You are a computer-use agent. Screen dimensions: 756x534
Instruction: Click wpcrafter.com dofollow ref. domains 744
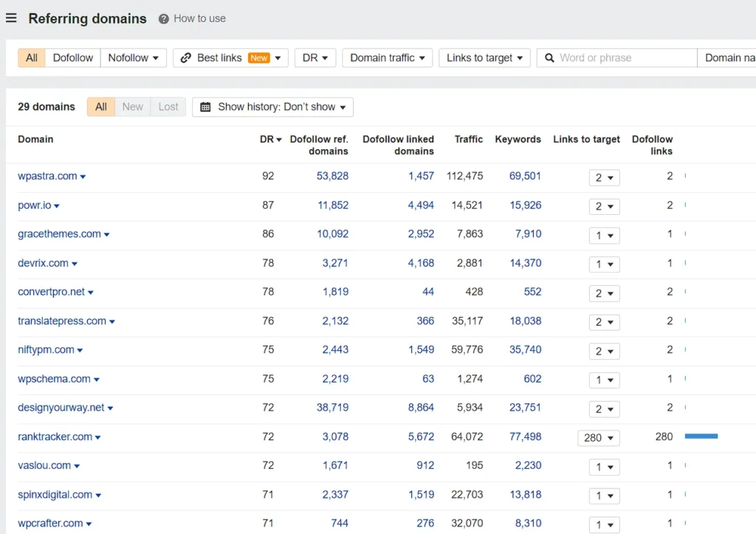point(340,524)
